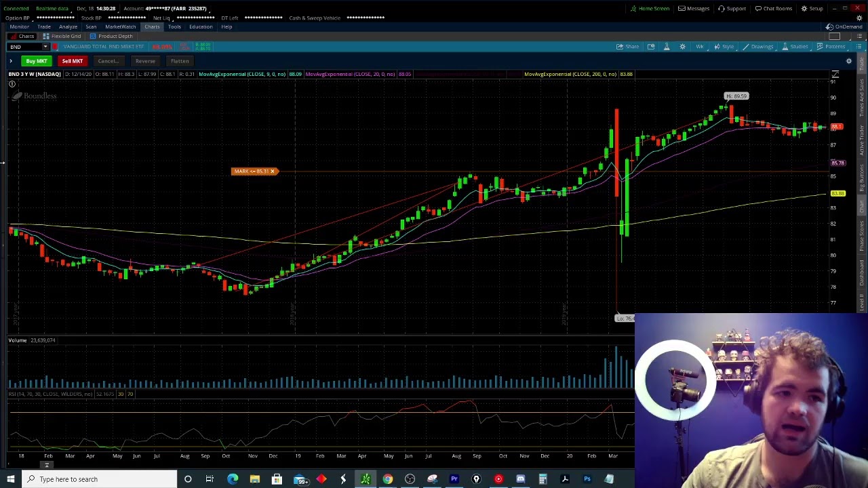Open thinkorswim icon in taskbar
Image resolution: width=868 pixels, height=488 pixels.
pos(366,479)
